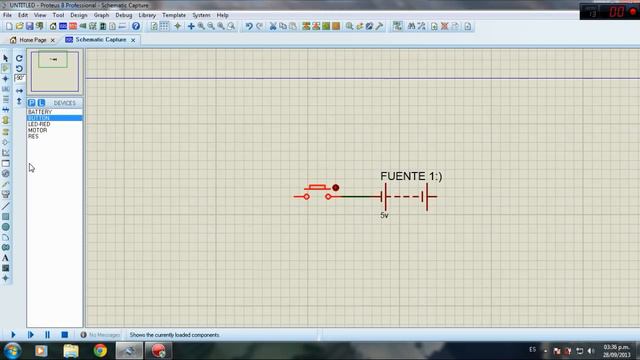Screen dimensions: 640x360
Task: Click the overview preview thumbnail
Action: tap(55, 71)
